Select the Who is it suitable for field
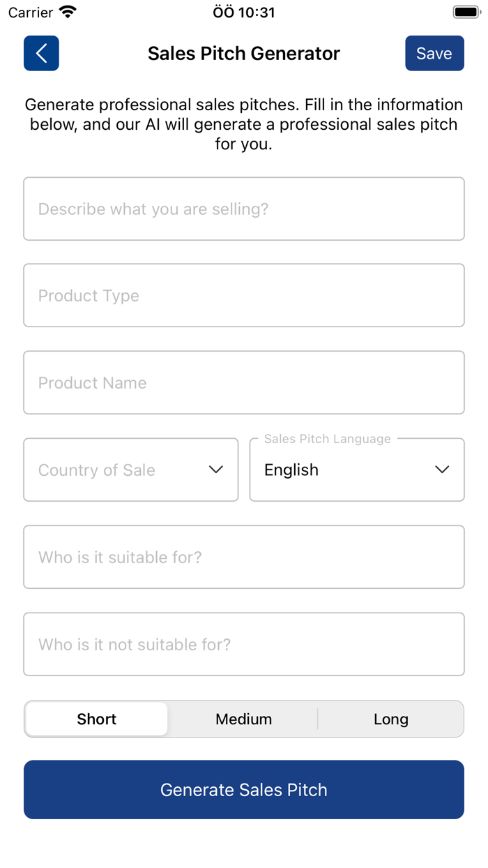 pyautogui.click(x=243, y=557)
